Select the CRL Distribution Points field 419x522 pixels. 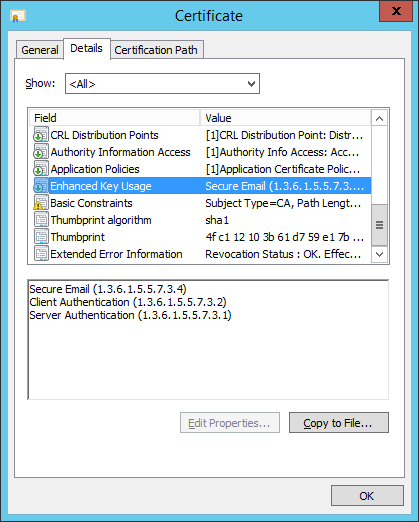click(104, 135)
